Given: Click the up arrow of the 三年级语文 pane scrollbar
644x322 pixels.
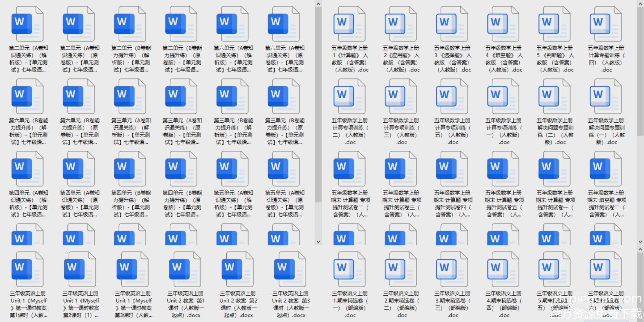Looking at the screenshot, I should (x=640, y=250).
